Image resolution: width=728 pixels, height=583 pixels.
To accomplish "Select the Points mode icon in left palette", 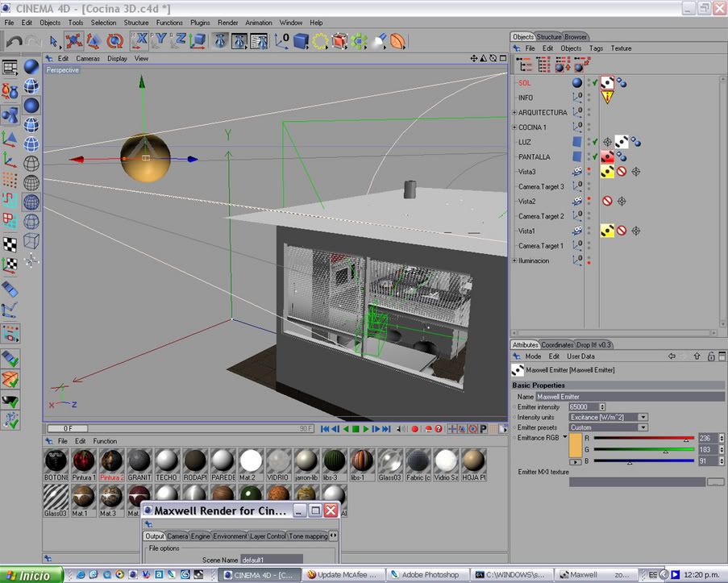I will point(10,180).
